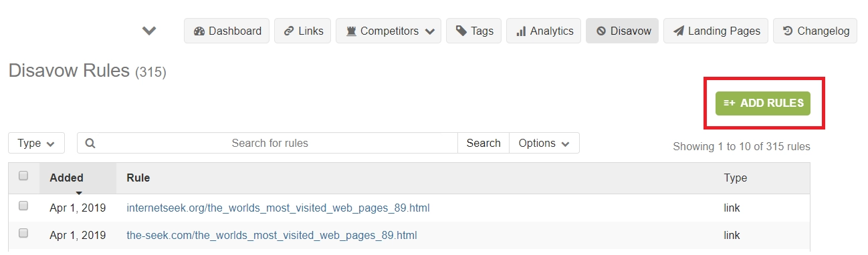
Task: Expand the chevron left of Dashboard
Action: [149, 31]
